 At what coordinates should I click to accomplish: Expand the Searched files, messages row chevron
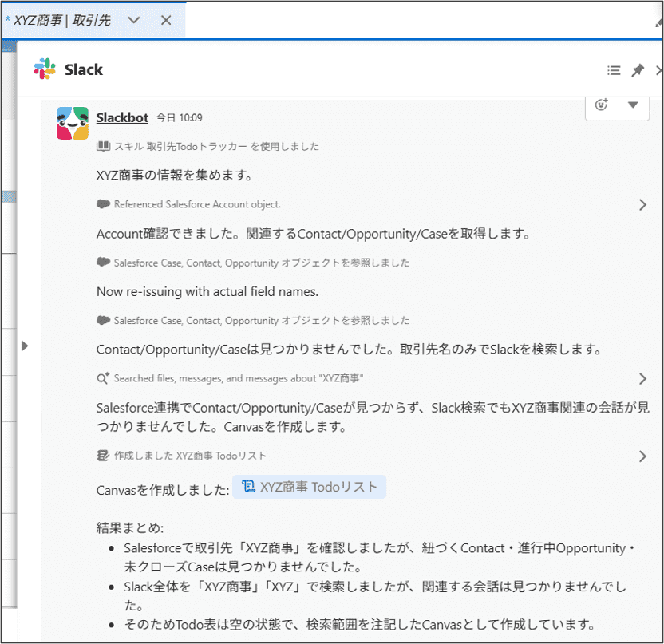coord(642,378)
